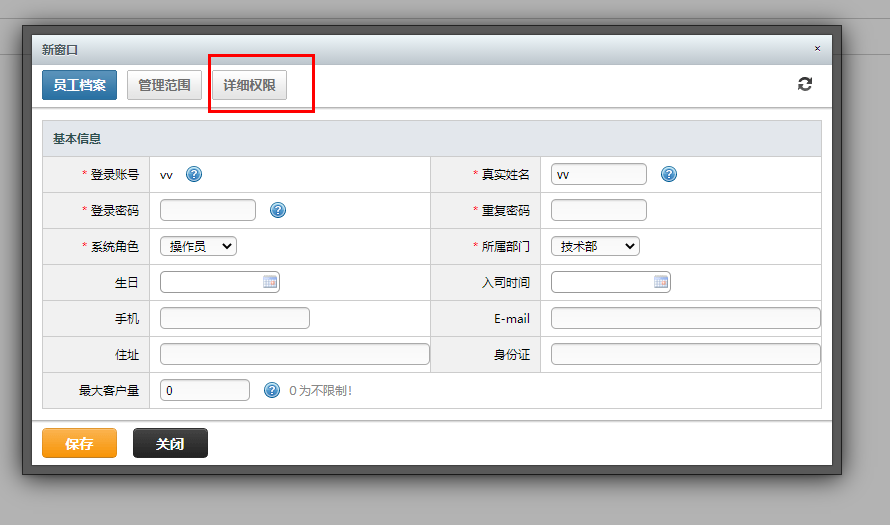Focus the E-mail input field

coord(686,318)
